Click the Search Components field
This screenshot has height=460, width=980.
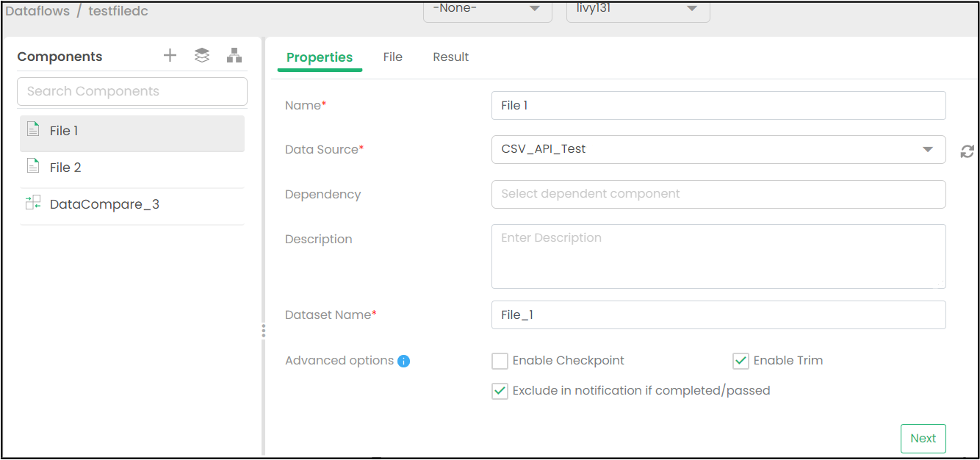[x=132, y=91]
